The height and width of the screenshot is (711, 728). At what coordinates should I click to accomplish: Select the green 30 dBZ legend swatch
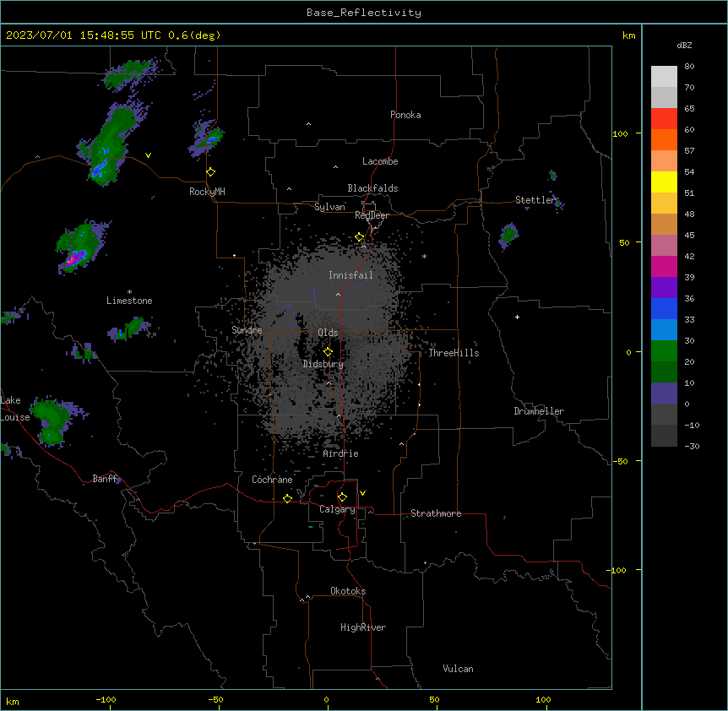pyautogui.click(x=664, y=351)
